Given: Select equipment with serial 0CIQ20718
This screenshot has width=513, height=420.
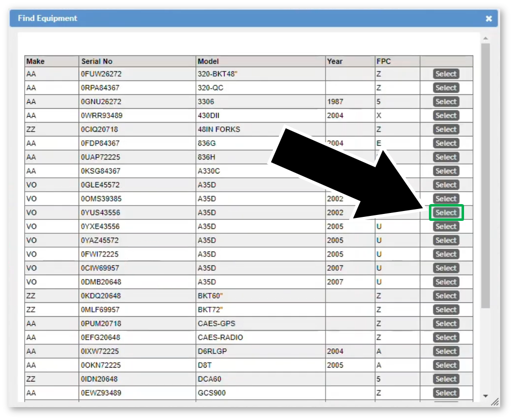Looking at the screenshot, I should (446, 129).
